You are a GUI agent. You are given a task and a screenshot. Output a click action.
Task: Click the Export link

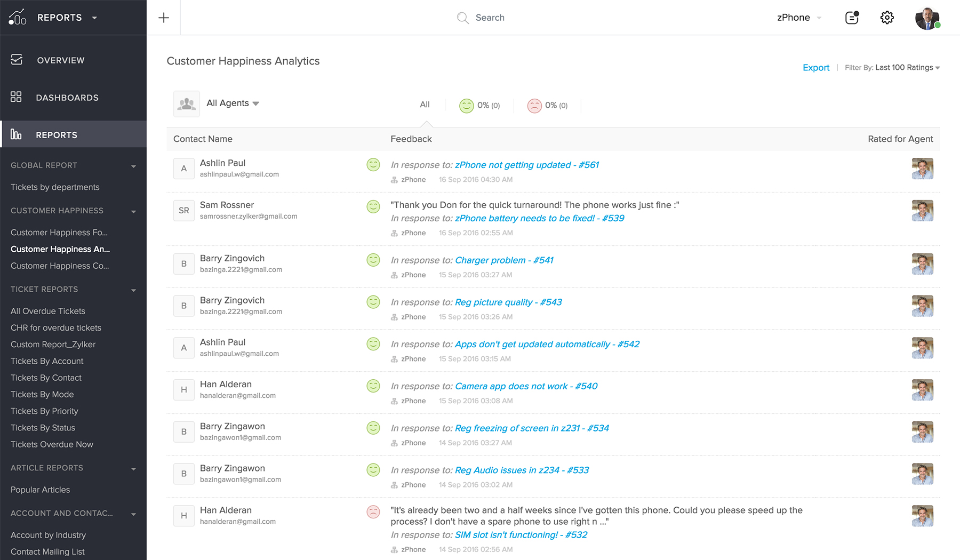point(815,68)
